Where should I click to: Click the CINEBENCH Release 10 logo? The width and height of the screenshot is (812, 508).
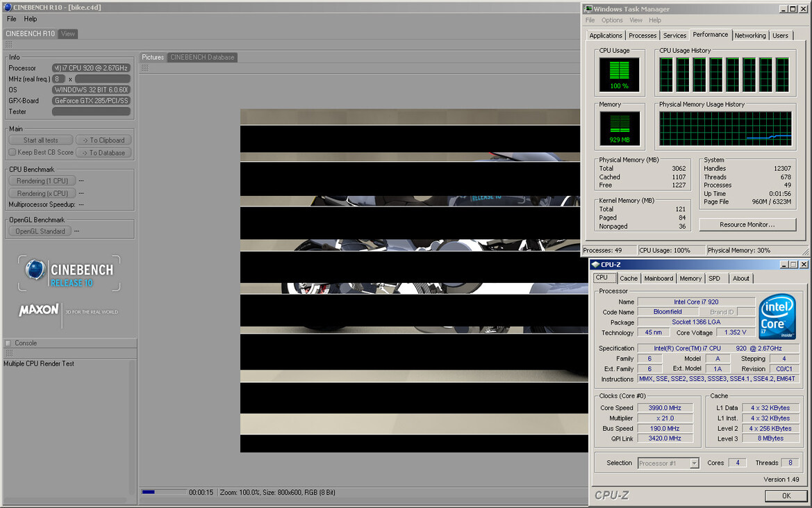[69, 273]
